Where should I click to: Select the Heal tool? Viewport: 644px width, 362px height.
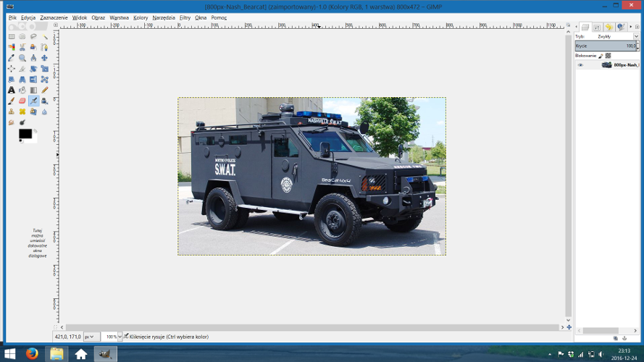(22, 111)
